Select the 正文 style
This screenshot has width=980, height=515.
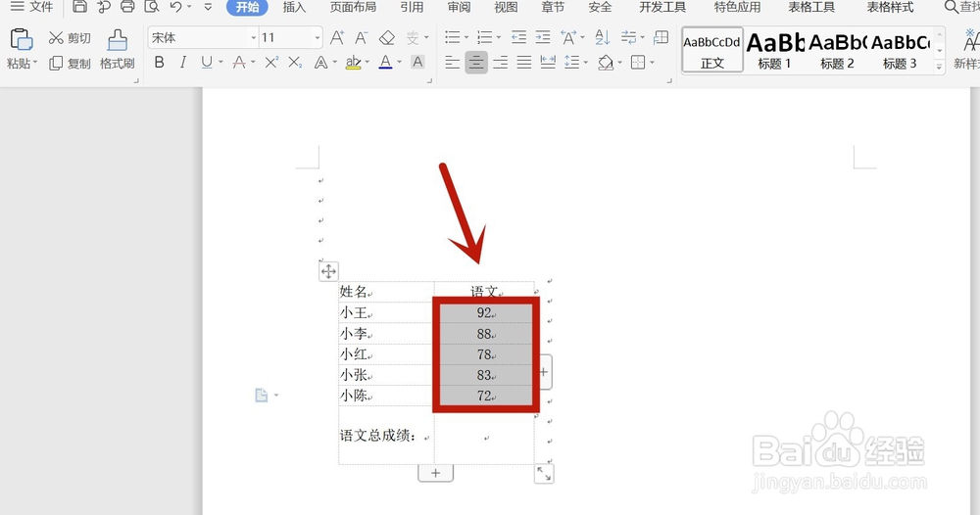[711, 50]
